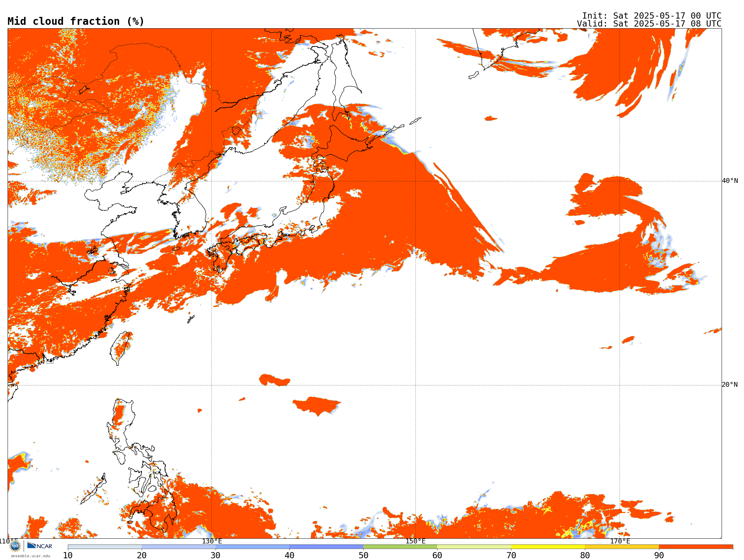Click the colorbar tick label 50
Image resolution: width=744 pixels, height=560 pixels.
pyautogui.click(x=363, y=556)
